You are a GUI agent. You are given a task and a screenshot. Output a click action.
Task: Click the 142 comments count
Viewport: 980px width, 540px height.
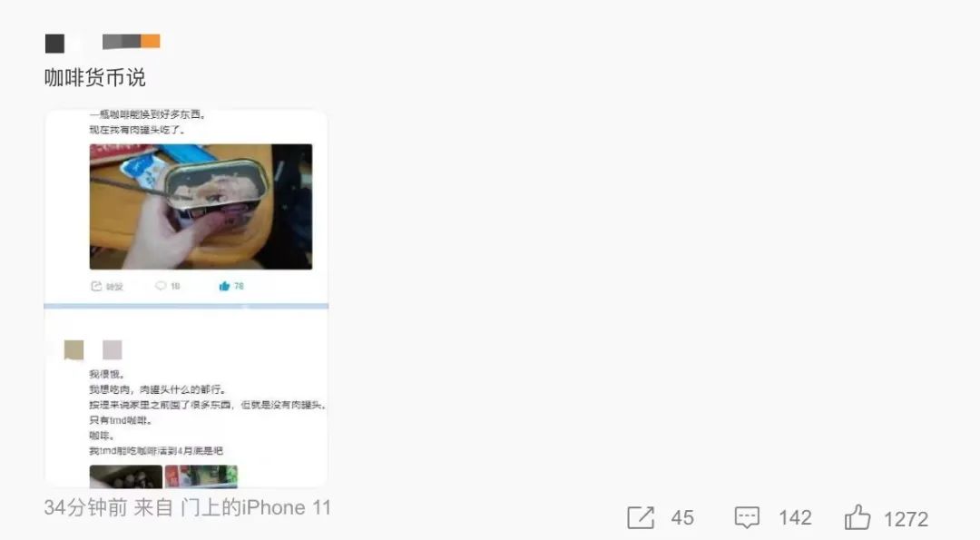(x=795, y=517)
